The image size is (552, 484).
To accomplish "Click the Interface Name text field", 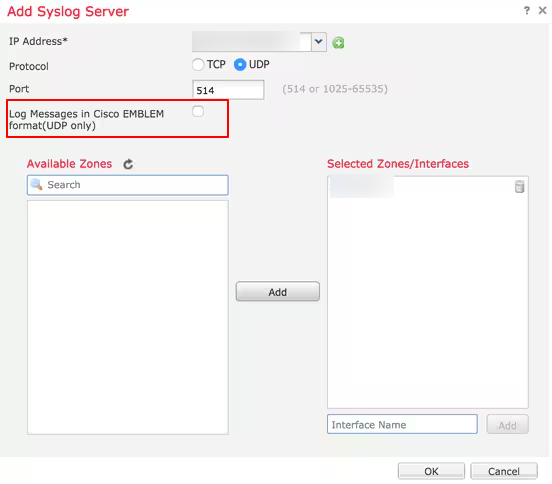I will coord(402,424).
